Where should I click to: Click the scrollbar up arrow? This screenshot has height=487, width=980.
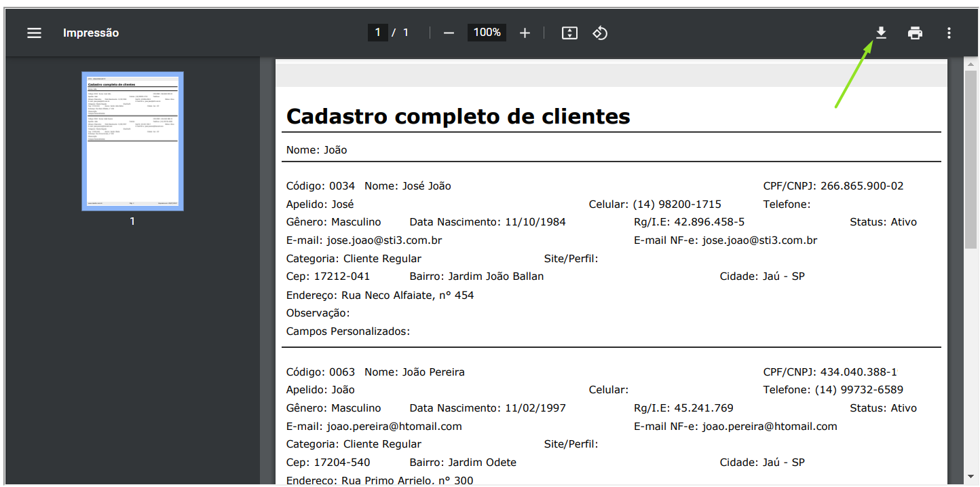point(970,64)
